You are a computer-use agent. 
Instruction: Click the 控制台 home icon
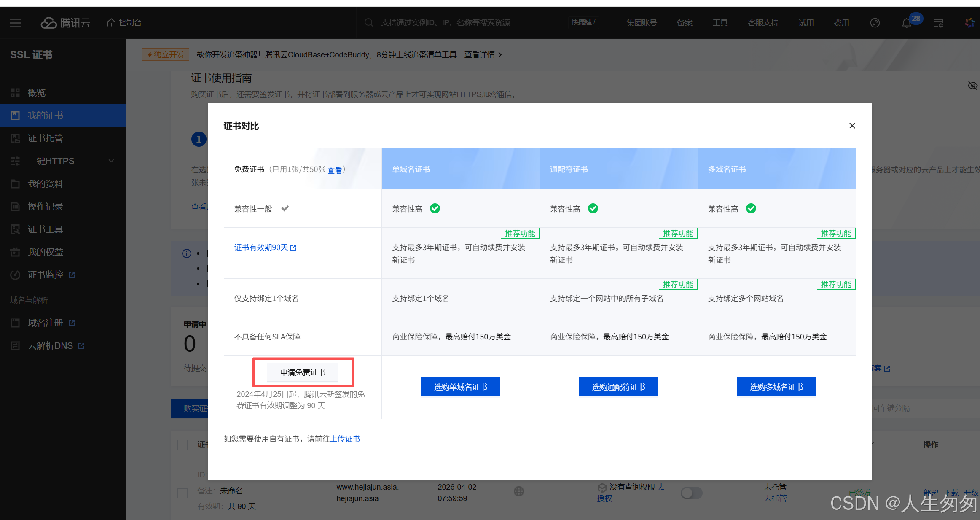(111, 23)
